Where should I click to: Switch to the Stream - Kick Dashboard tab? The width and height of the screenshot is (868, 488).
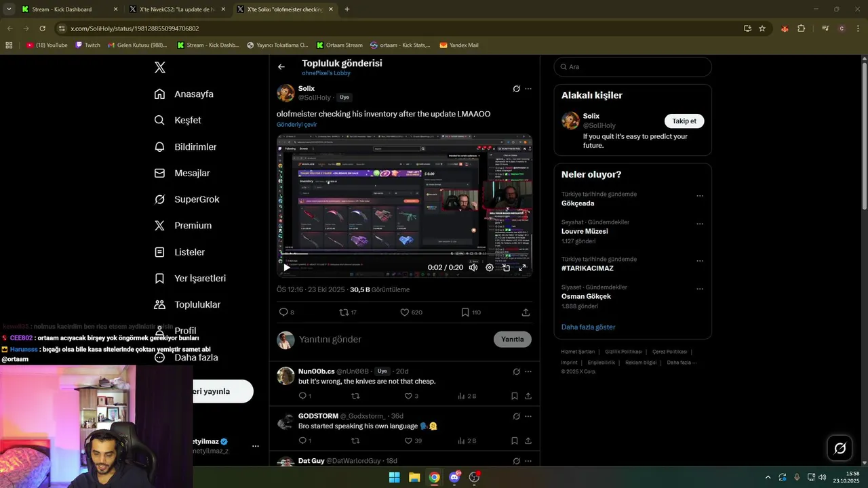pyautogui.click(x=68, y=9)
